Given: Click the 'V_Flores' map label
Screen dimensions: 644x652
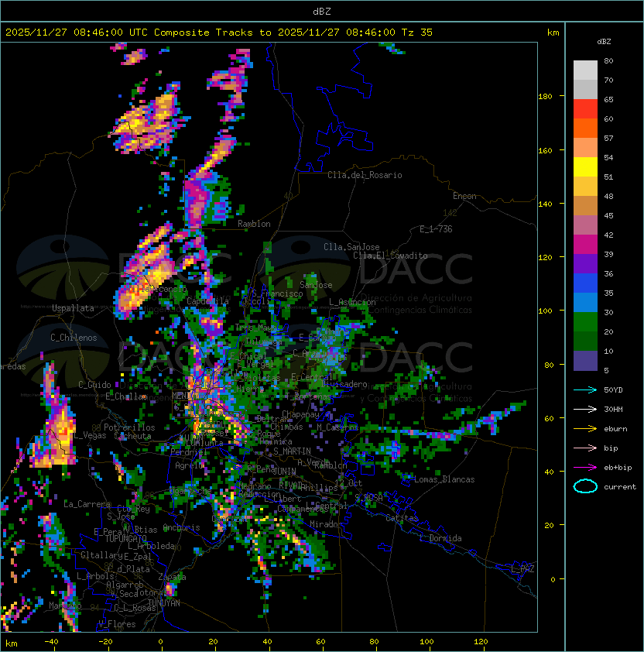Looking at the screenshot, I should (117, 624).
